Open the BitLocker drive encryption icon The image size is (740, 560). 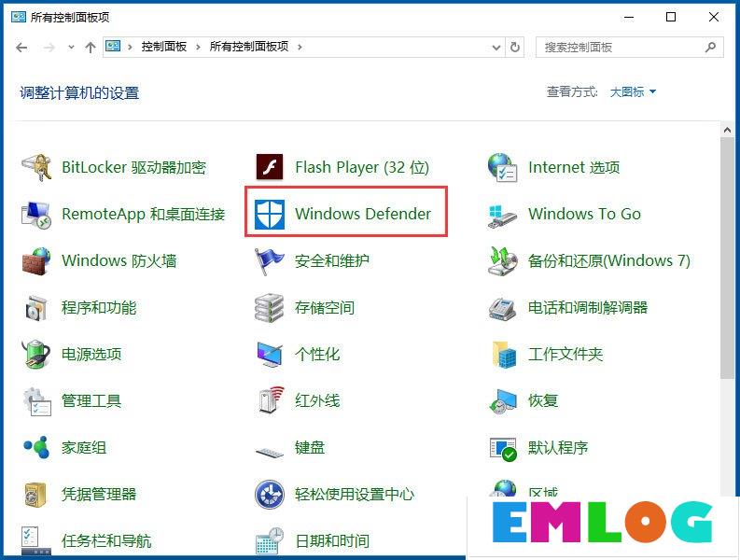click(36, 167)
